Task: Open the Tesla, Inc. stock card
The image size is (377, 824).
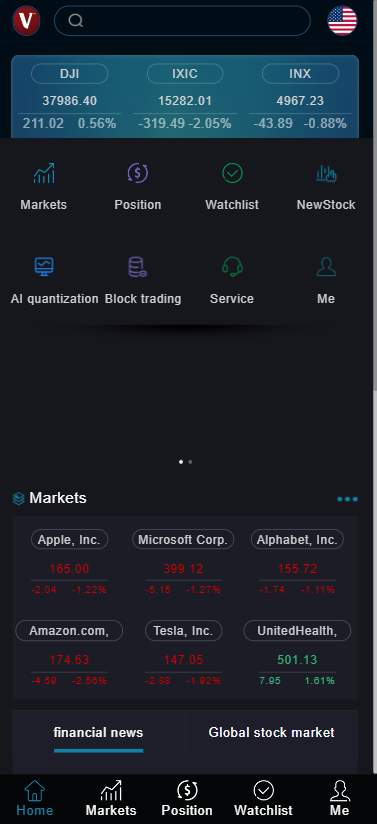Action: pos(184,653)
